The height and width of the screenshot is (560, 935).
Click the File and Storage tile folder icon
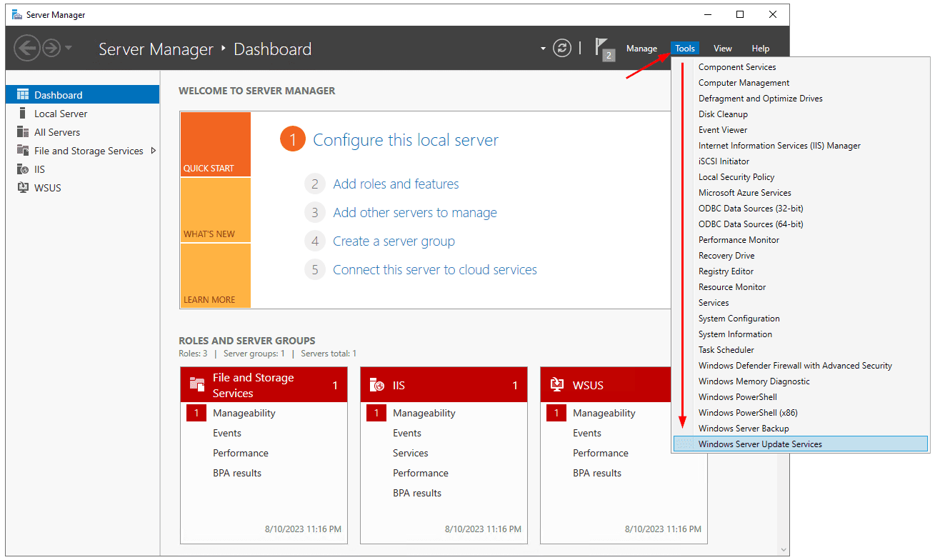coord(197,384)
